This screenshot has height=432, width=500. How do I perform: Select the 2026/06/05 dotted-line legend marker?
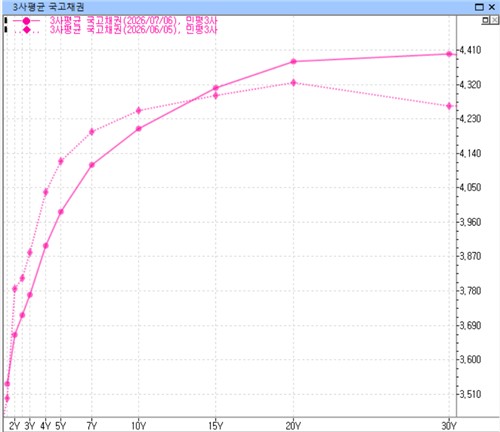point(27,30)
